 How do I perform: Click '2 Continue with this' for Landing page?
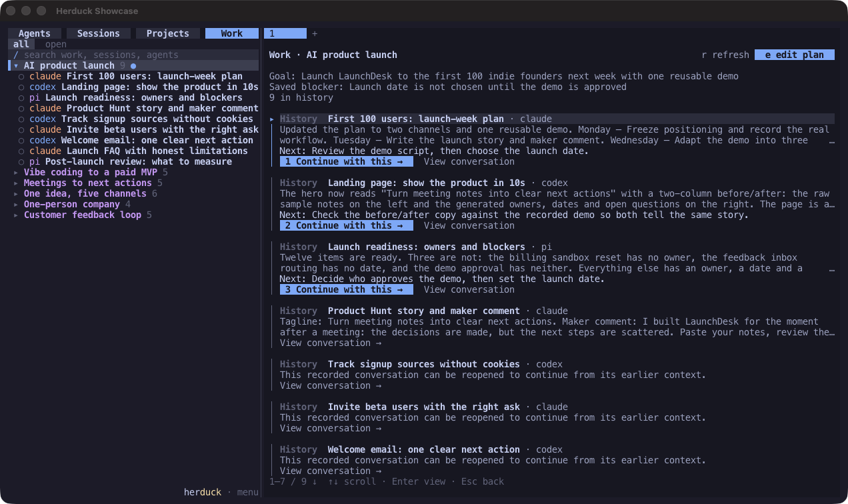(347, 225)
